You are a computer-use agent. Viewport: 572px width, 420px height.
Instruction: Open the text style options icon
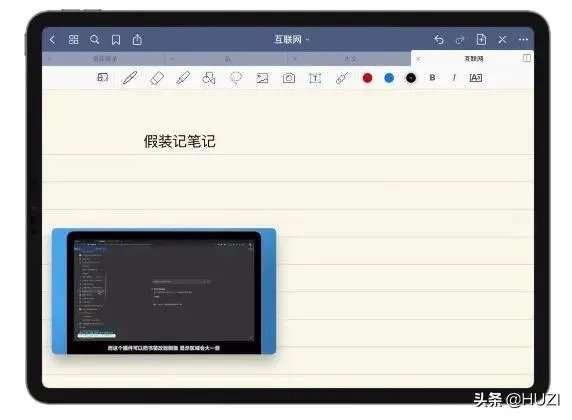(x=476, y=77)
